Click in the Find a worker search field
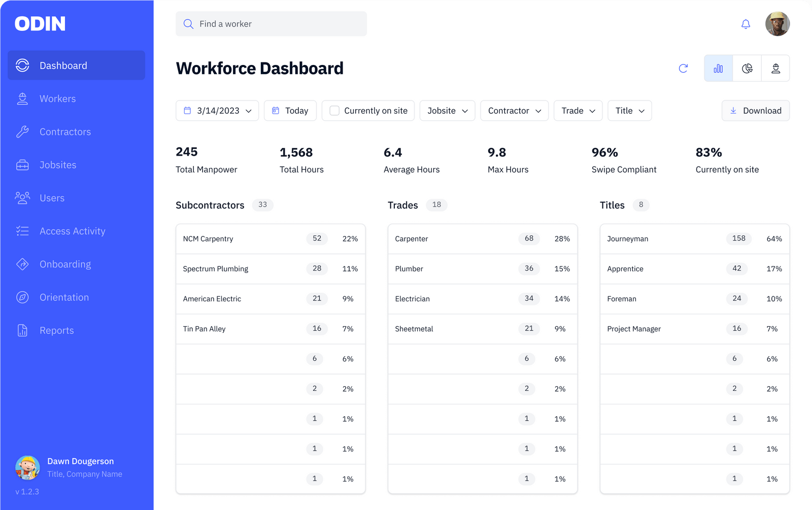Image resolution: width=812 pixels, height=510 pixels. click(270, 23)
